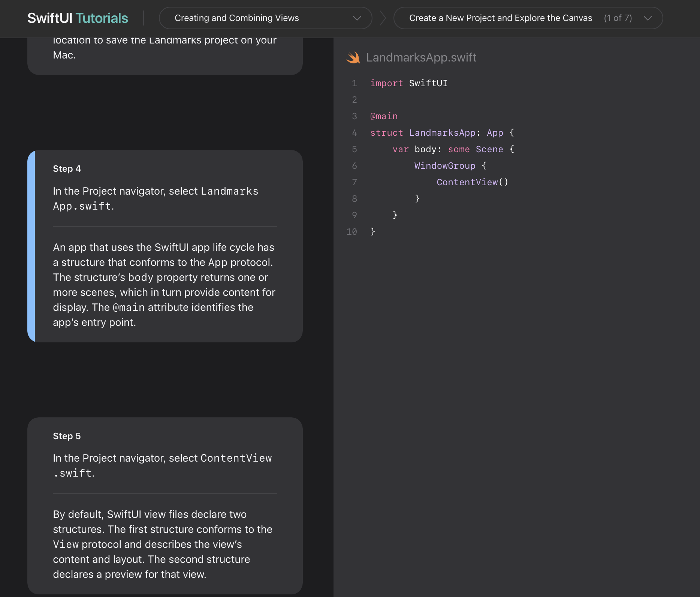
Task: Click the Step 4 instruction mentioning LandmarksApp.swift
Action: (x=156, y=199)
